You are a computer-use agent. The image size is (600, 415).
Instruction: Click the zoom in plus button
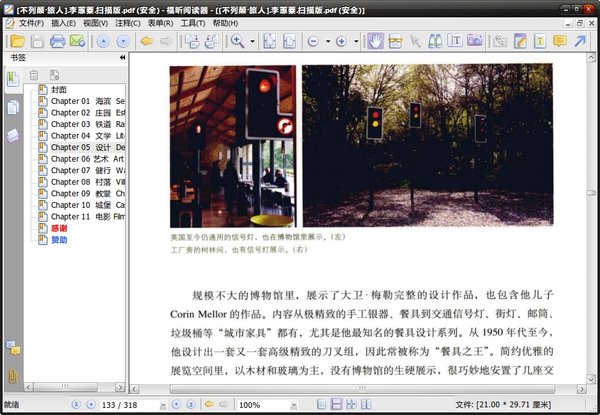click(341, 41)
